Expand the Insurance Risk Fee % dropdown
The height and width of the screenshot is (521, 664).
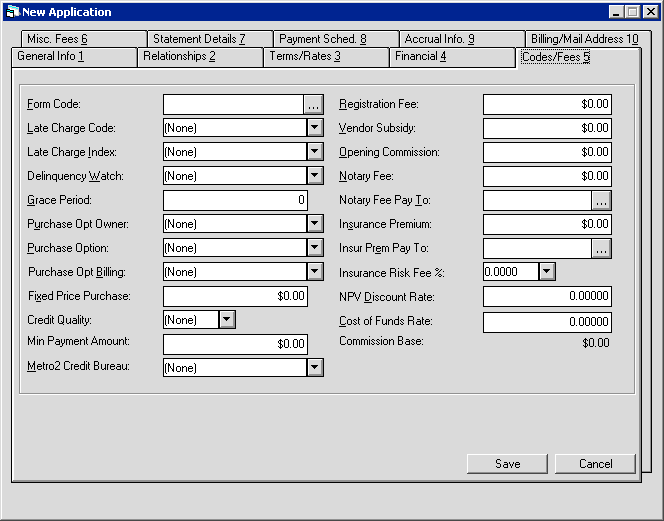click(547, 272)
